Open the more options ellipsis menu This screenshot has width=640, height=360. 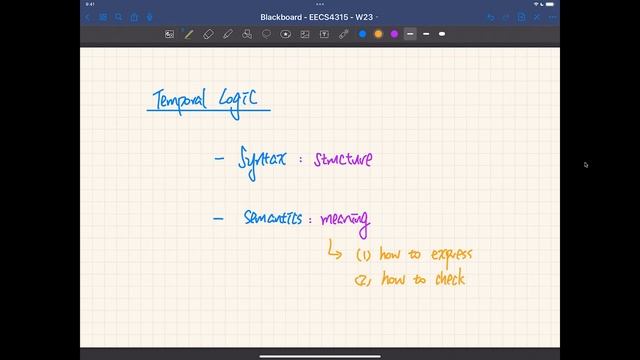pos(552,18)
